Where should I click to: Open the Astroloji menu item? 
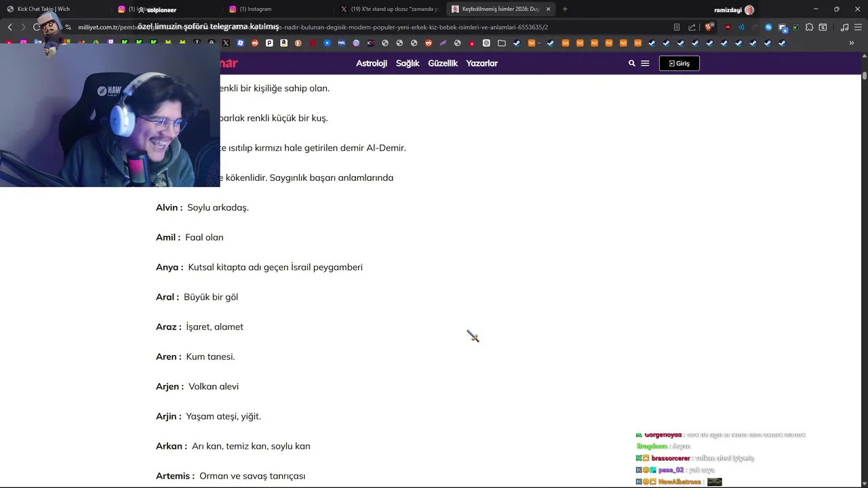(372, 63)
